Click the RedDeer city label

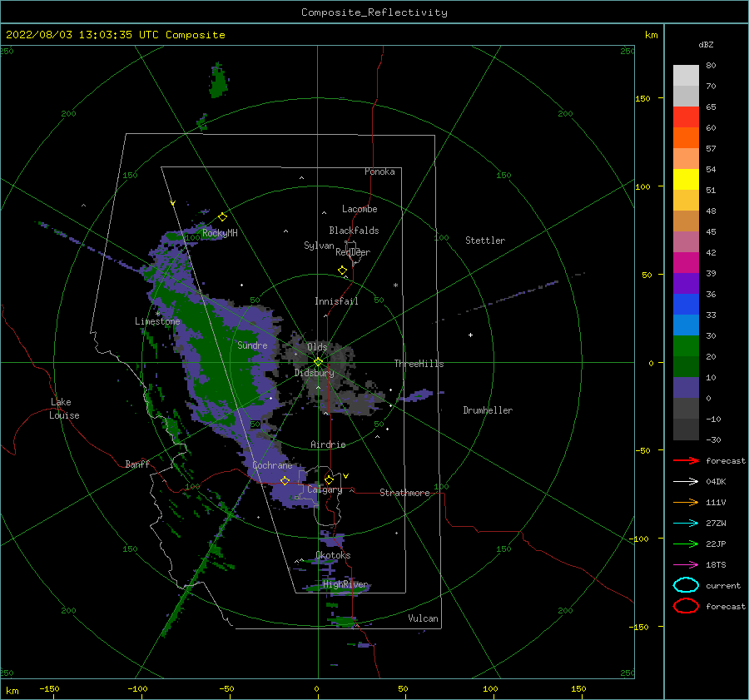point(353,252)
